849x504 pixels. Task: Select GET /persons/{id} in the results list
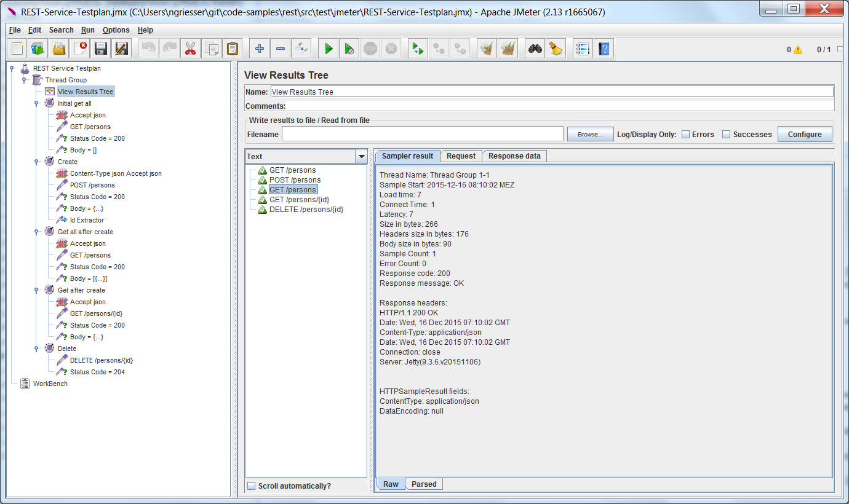tap(299, 200)
